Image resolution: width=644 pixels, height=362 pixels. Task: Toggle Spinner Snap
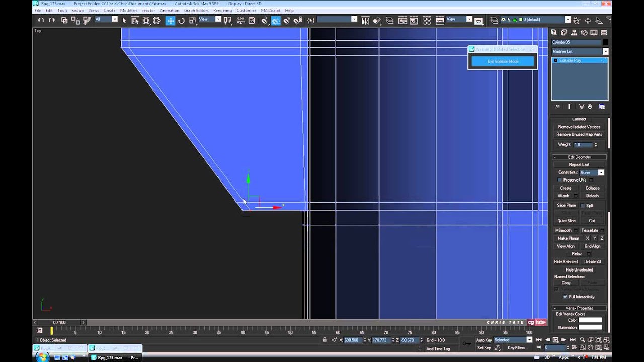298,20
